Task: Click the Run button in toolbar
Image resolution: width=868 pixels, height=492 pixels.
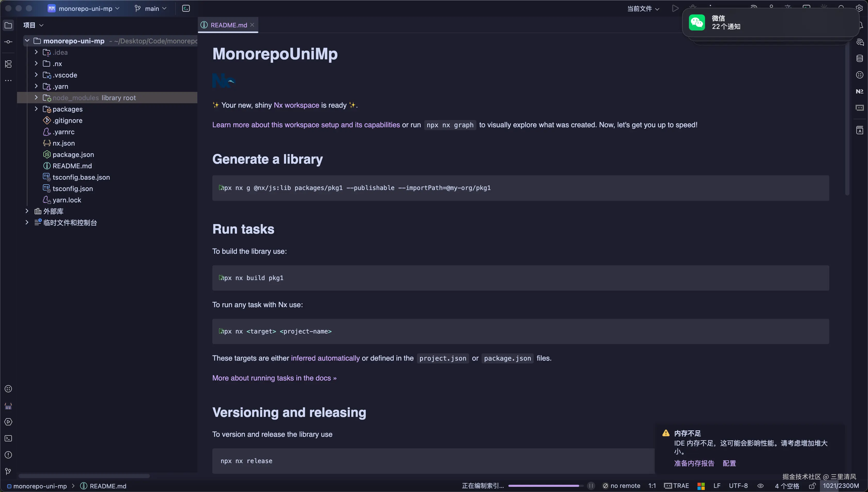Action: pos(675,8)
